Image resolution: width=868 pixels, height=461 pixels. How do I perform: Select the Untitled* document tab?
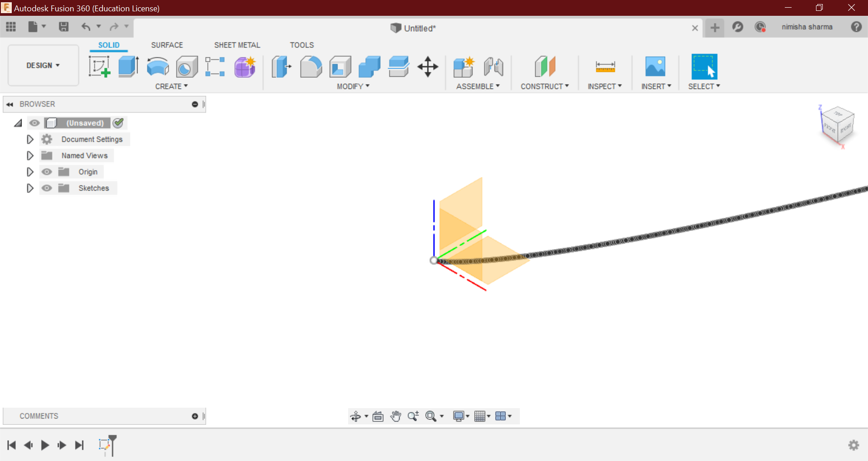[x=413, y=28]
